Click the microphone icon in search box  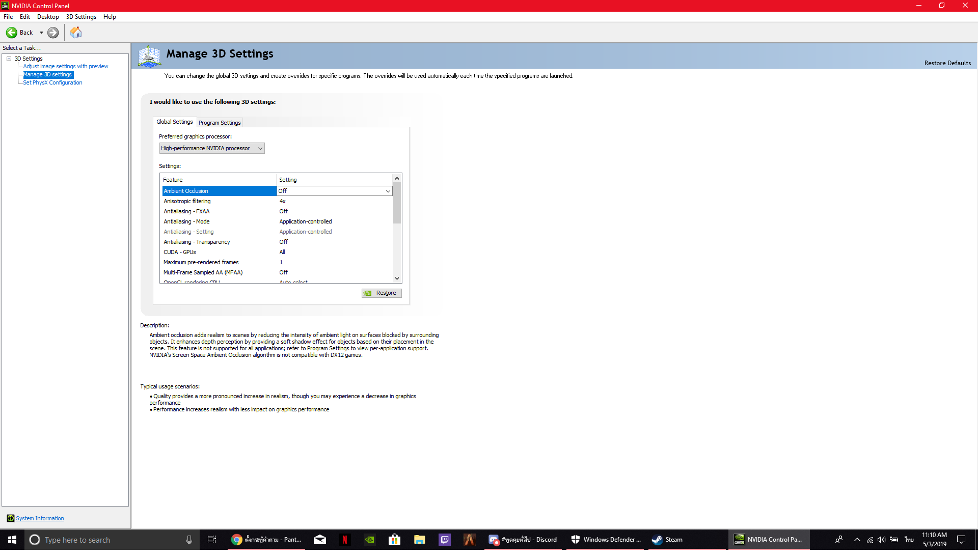coord(189,540)
